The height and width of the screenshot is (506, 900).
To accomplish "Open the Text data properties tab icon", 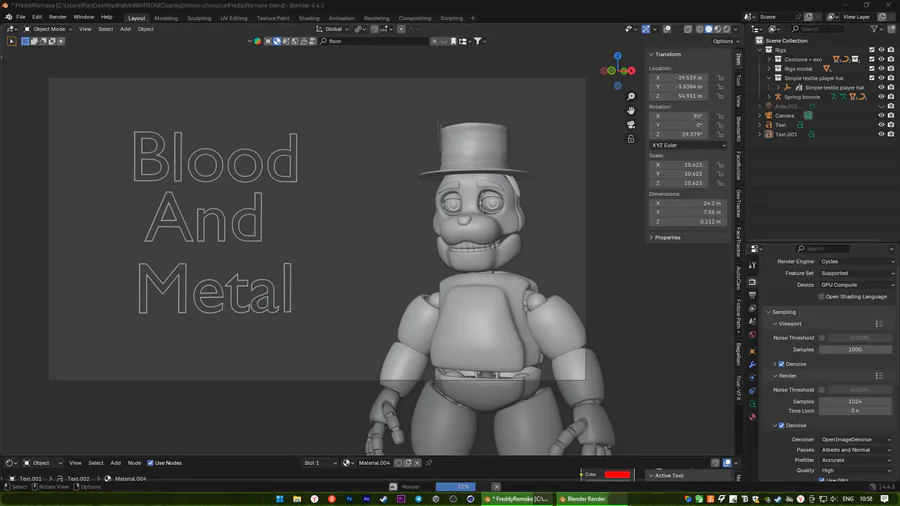I will pyautogui.click(x=752, y=404).
